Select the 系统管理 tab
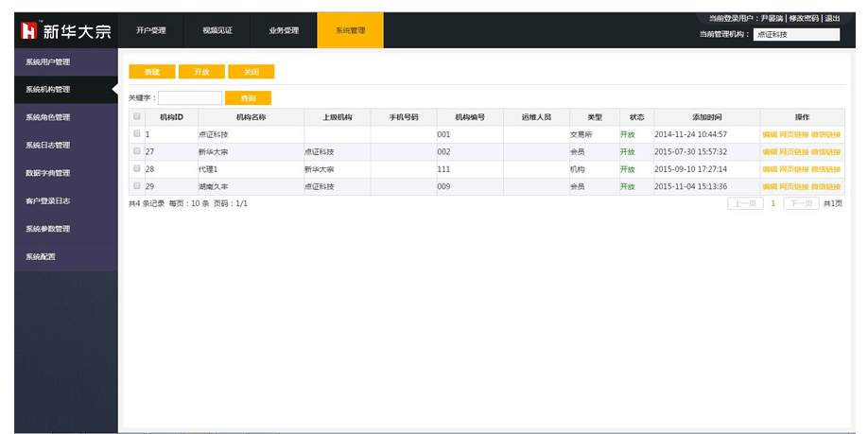This screenshot has width=868, height=434. click(351, 30)
